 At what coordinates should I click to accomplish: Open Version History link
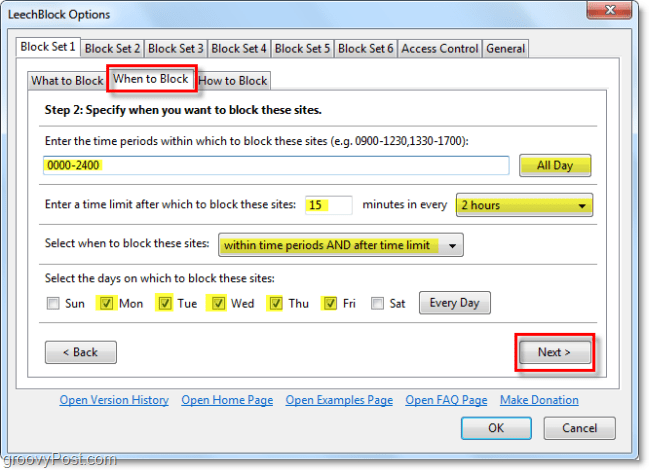(114, 400)
